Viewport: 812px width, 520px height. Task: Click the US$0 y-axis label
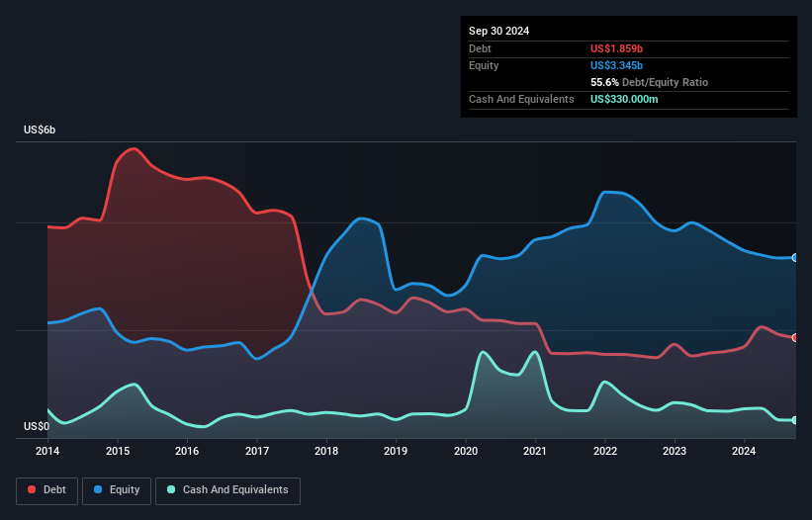coord(37,426)
